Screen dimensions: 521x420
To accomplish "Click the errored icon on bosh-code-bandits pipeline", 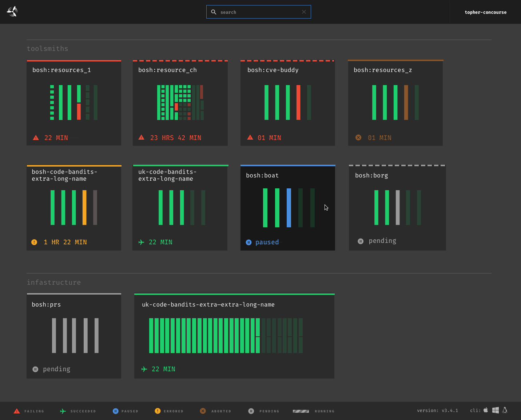I will coord(34,242).
